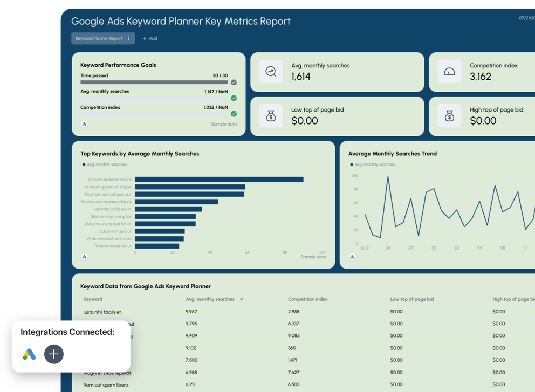Click the Avg. monthly searches 1,614 value
This screenshot has width=535, height=392.
pyautogui.click(x=301, y=77)
